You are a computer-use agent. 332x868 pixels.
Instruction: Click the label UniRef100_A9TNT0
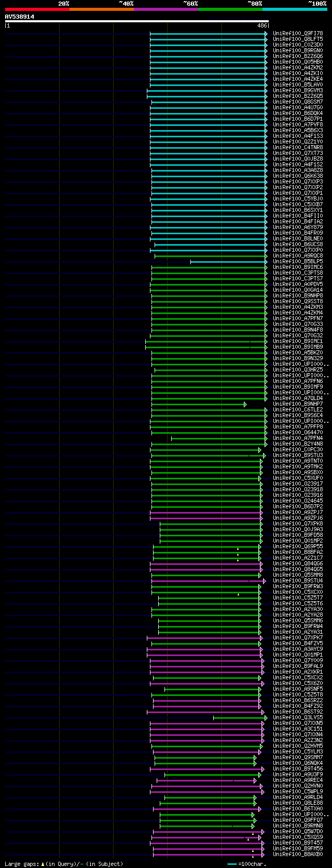coord(298,461)
